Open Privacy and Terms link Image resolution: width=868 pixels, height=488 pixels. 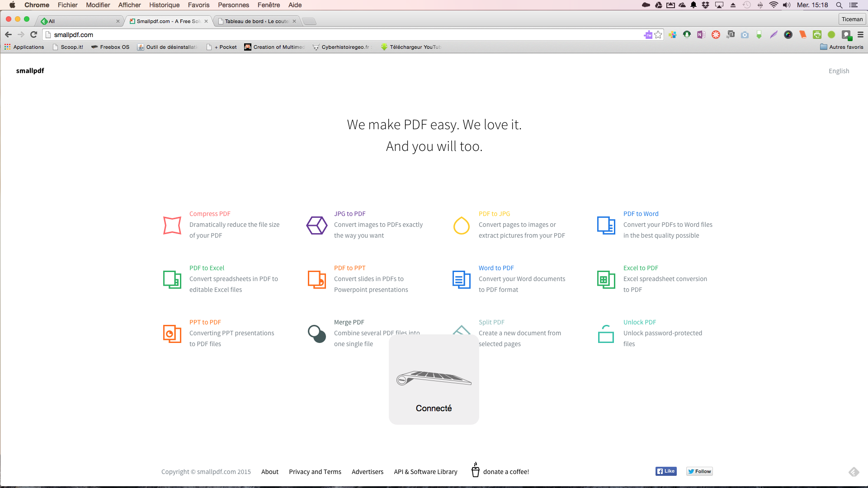315,472
